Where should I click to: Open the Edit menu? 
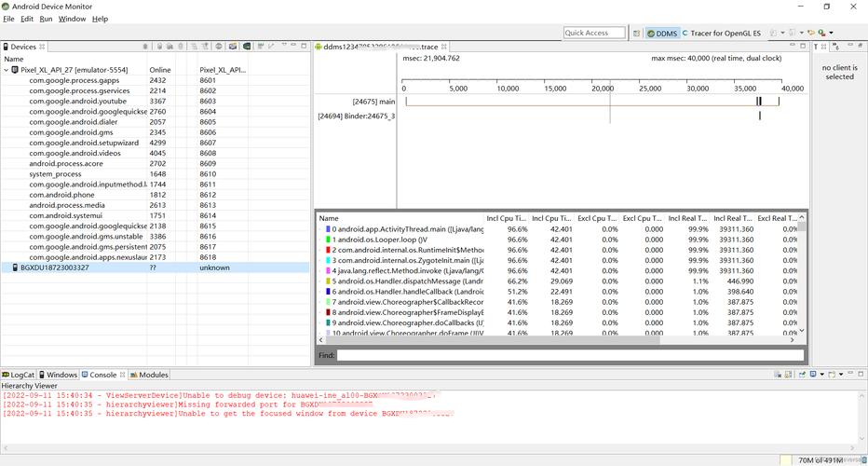27,19
